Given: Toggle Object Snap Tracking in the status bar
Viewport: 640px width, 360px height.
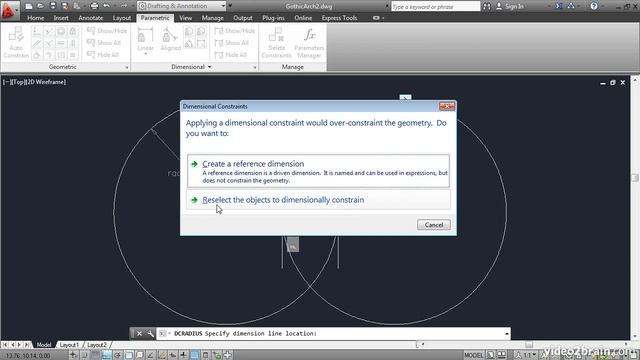Looking at the screenshot, I should [x=151, y=355].
